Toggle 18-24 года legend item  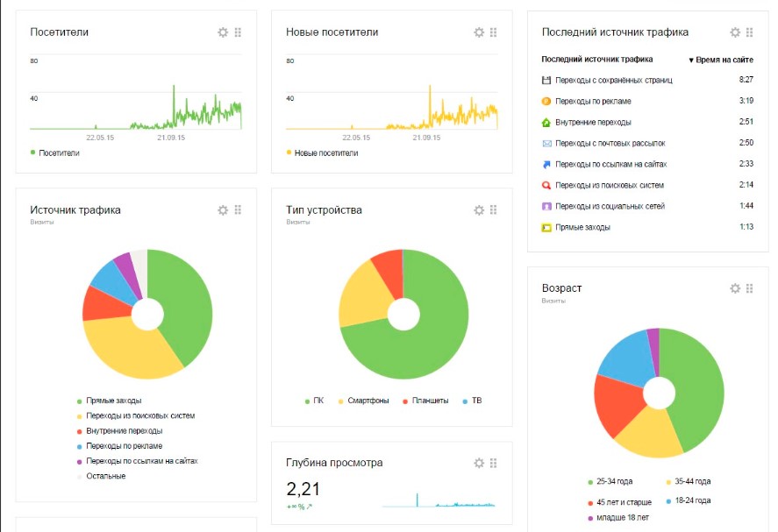pos(689,500)
